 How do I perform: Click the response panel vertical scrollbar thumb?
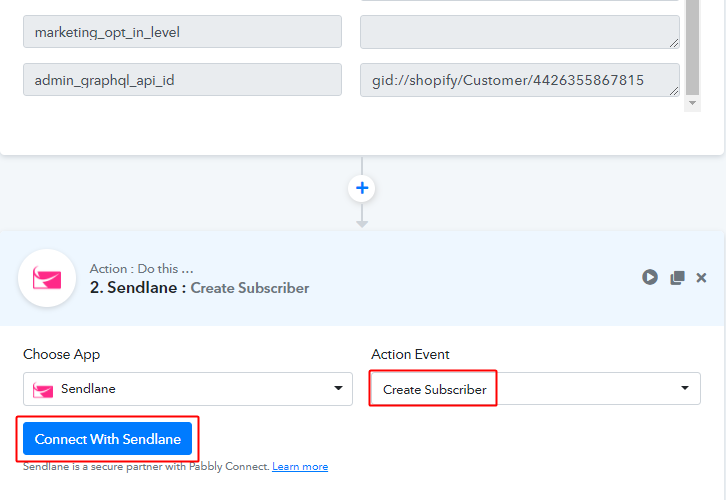click(692, 46)
